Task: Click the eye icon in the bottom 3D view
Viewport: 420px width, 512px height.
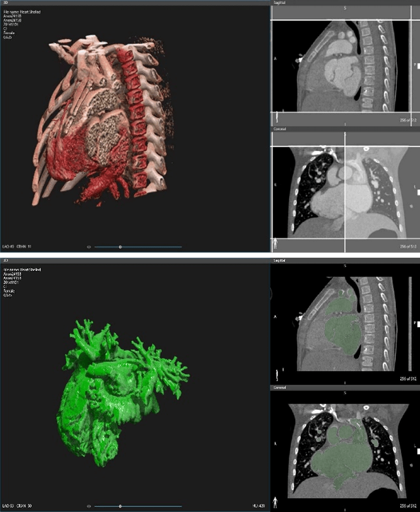Action: pos(89,506)
